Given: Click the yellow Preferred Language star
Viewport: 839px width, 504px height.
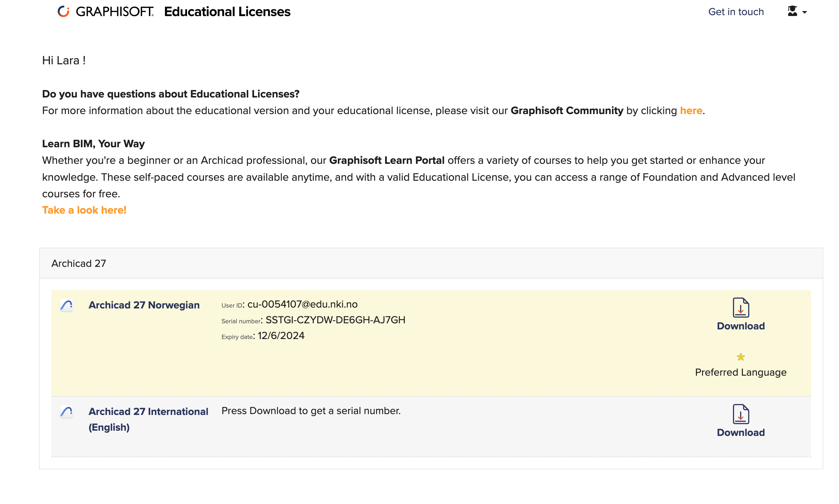Looking at the screenshot, I should [x=741, y=357].
